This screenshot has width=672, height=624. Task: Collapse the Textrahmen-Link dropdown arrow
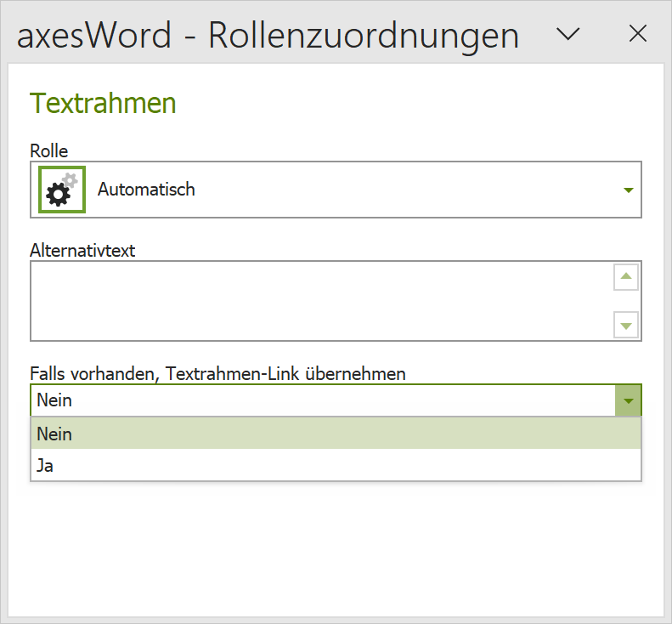tap(629, 400)
